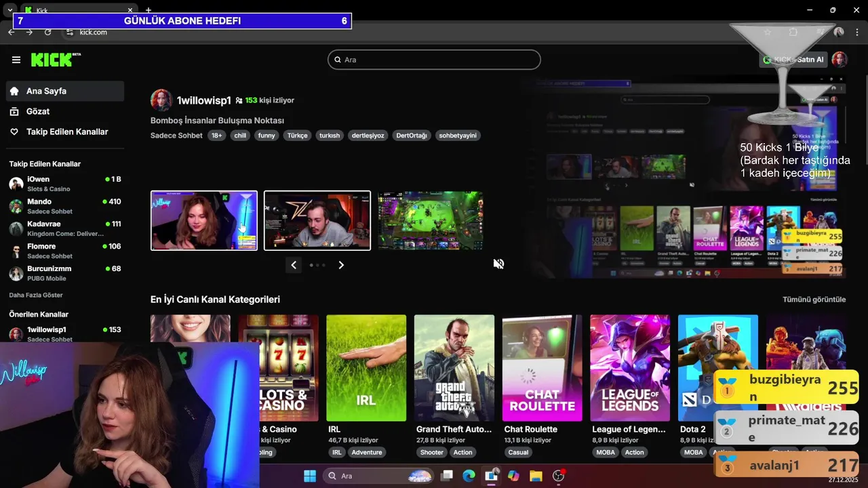Open 1willowisp1 under Önerilen Kanallar
Viewport: 868px width, 488px height.
pyautogui.click(x=65, y=333)
